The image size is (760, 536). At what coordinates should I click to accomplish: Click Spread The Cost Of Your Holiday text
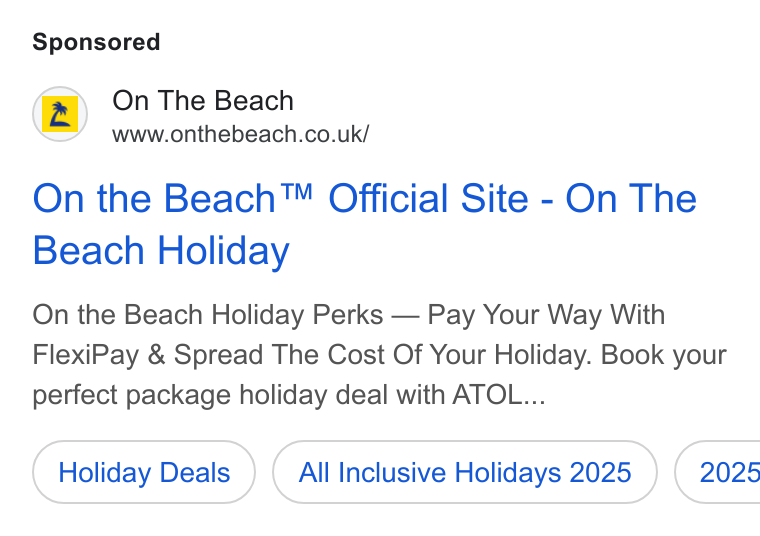(x=382, y=355)
